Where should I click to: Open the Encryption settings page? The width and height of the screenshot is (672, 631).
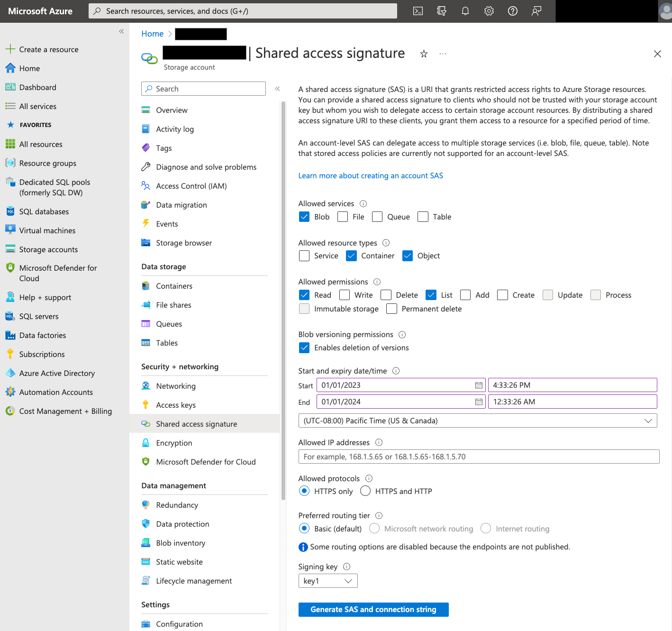174,443
